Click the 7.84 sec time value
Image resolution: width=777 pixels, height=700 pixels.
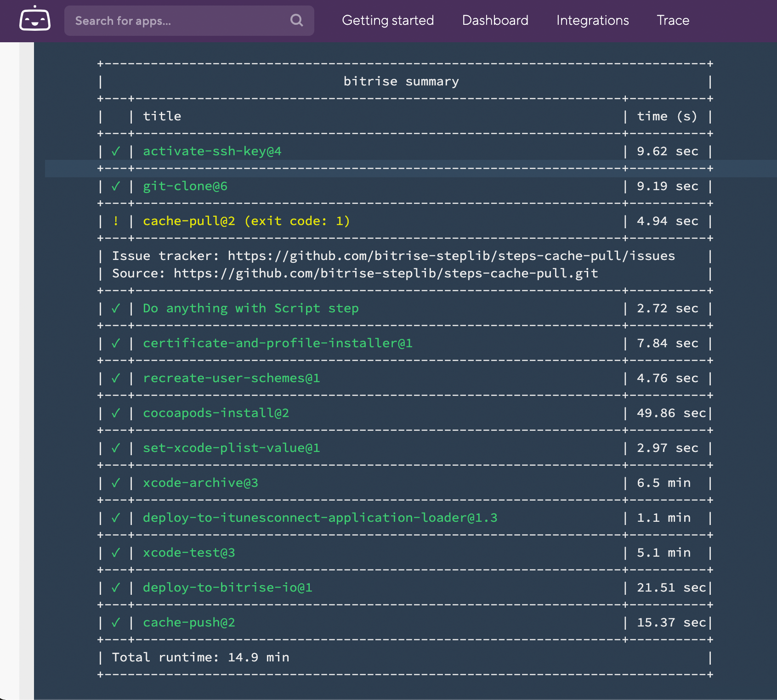point(667,343)
